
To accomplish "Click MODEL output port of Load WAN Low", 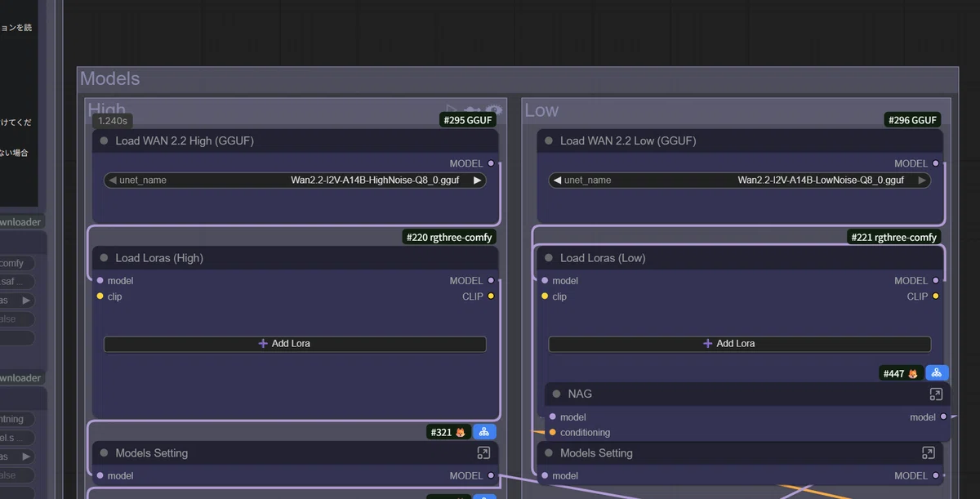I will click(x=936, y=163).
